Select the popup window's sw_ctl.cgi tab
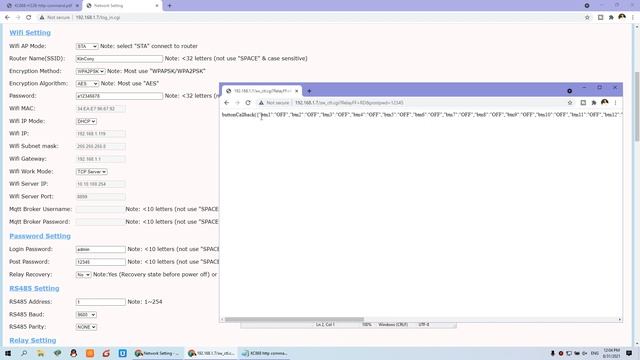Image resolution: width=640 pixels, height=360 pixels. click(261, 91)
